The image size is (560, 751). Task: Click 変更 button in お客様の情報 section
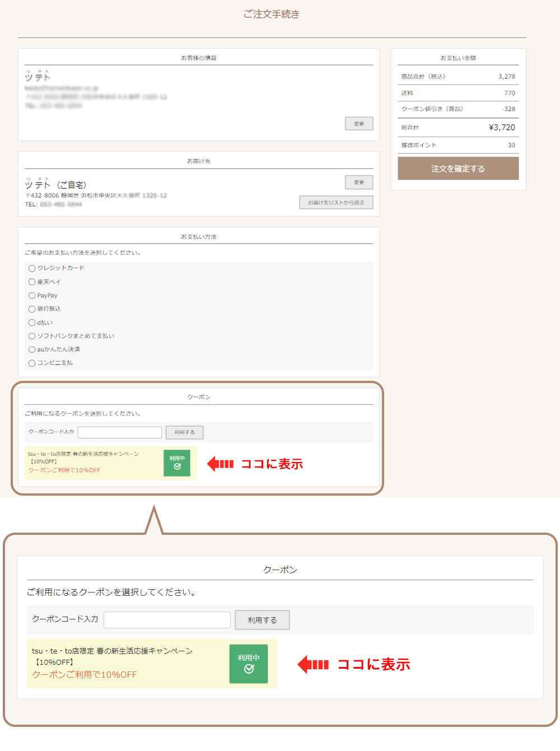click(x=359, y=124)
